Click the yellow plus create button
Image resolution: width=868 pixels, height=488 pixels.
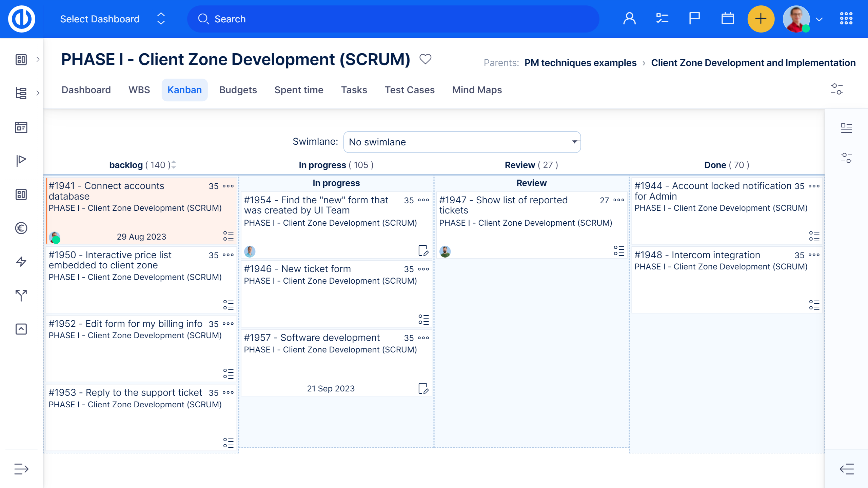coord(761,19)
